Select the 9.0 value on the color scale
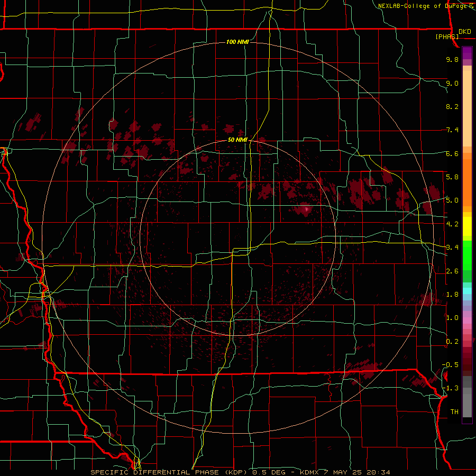This screenshot has height=476, width=476. [x=452, y=83]
